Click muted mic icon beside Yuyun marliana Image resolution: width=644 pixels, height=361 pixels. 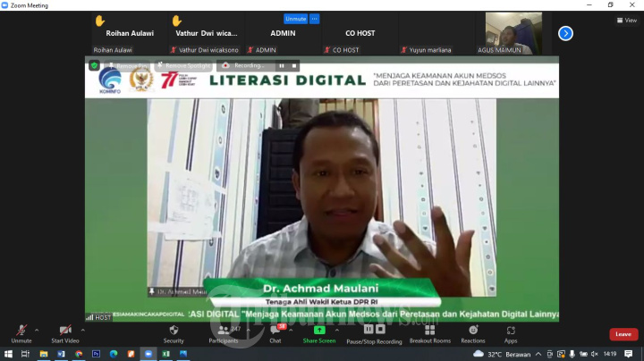404,50
